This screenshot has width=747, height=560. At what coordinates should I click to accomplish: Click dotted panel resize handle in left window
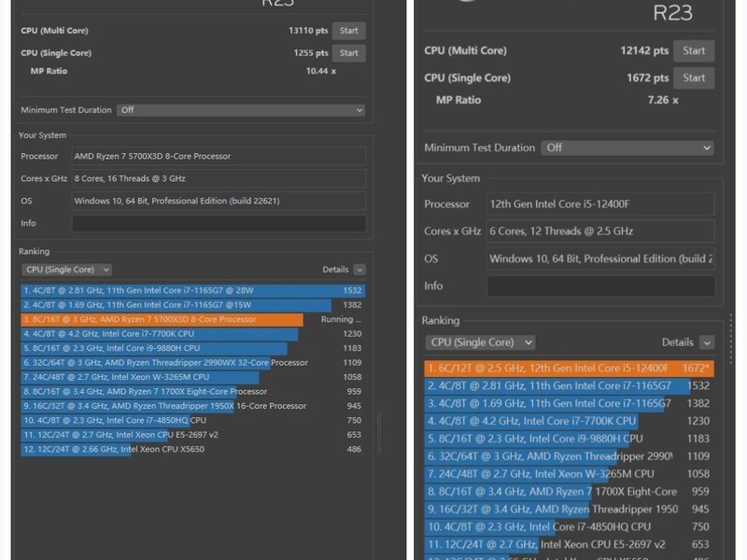click(379, 433)
